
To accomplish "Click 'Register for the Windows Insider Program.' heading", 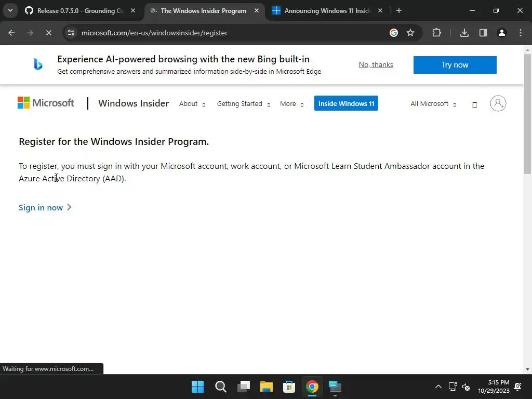I will [x=114, y=142].
